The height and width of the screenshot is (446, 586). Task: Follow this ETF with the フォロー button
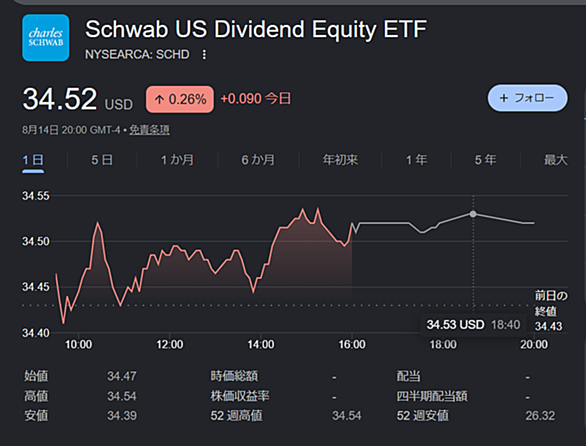coord(528,98)
